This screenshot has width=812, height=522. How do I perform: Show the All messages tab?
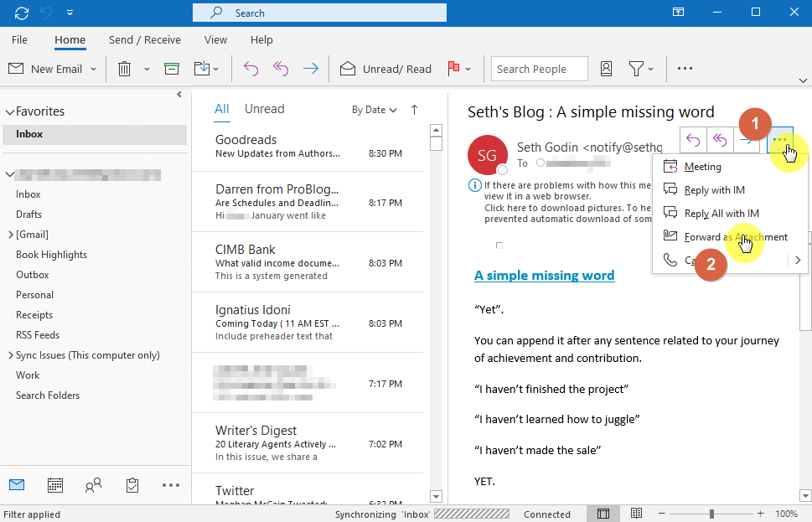point(221,109)
